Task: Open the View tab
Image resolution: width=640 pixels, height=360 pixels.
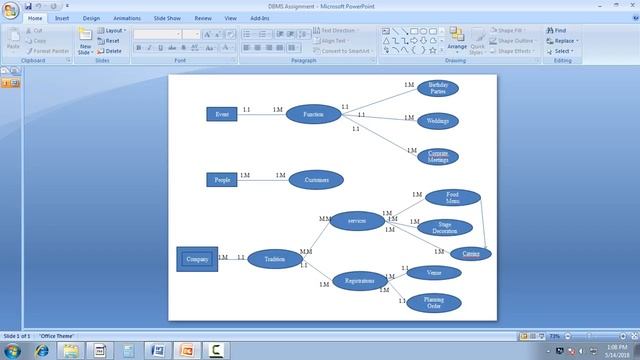Action: [x=230, y=18]
